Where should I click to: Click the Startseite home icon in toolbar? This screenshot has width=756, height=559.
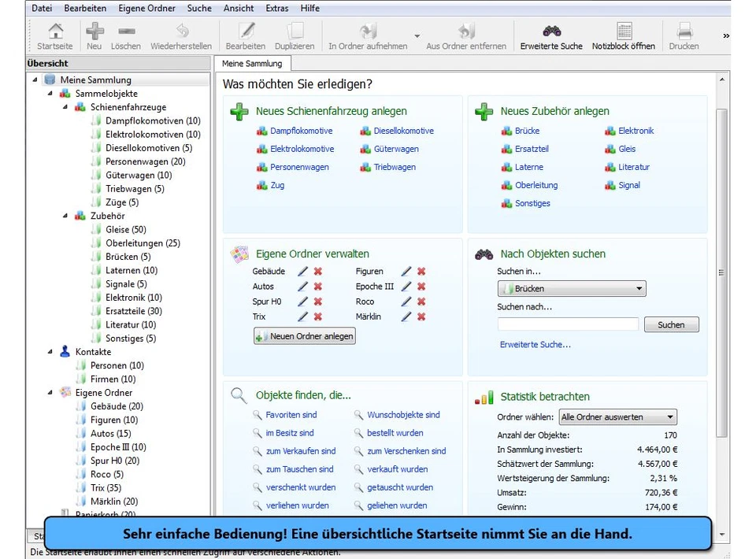pos(55,31)
